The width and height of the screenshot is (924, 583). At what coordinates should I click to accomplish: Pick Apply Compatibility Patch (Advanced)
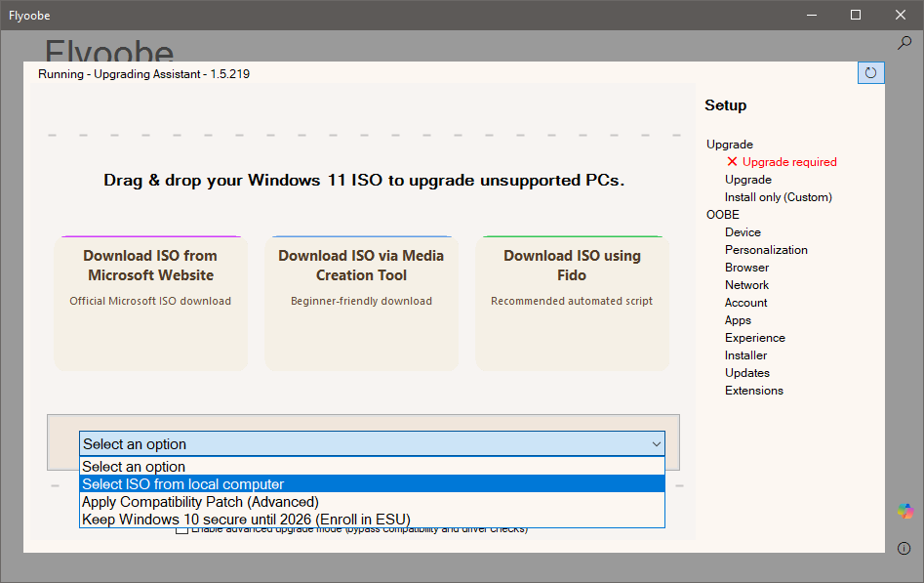click(x=372, y=502)
